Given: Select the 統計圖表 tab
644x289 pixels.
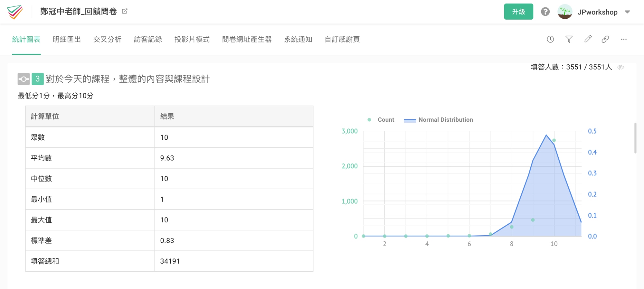Looking at the screenshot, I should [x=26, y=39].
